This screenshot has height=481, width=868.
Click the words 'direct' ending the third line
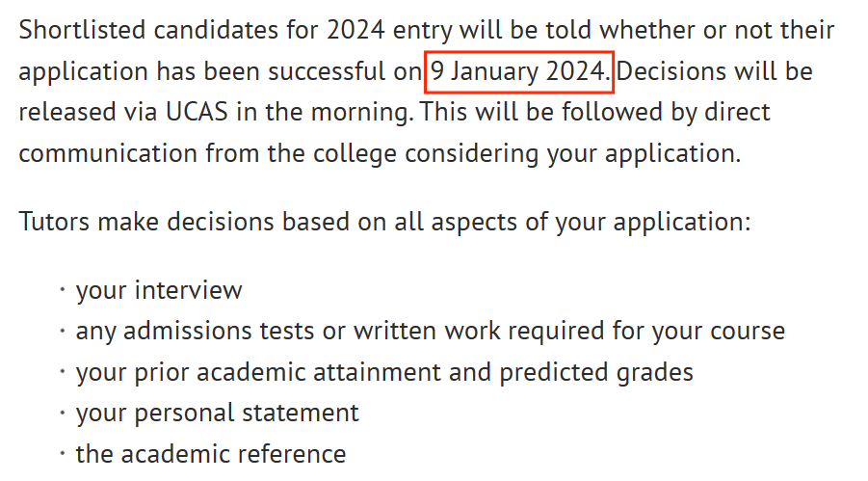pos(737,112)
